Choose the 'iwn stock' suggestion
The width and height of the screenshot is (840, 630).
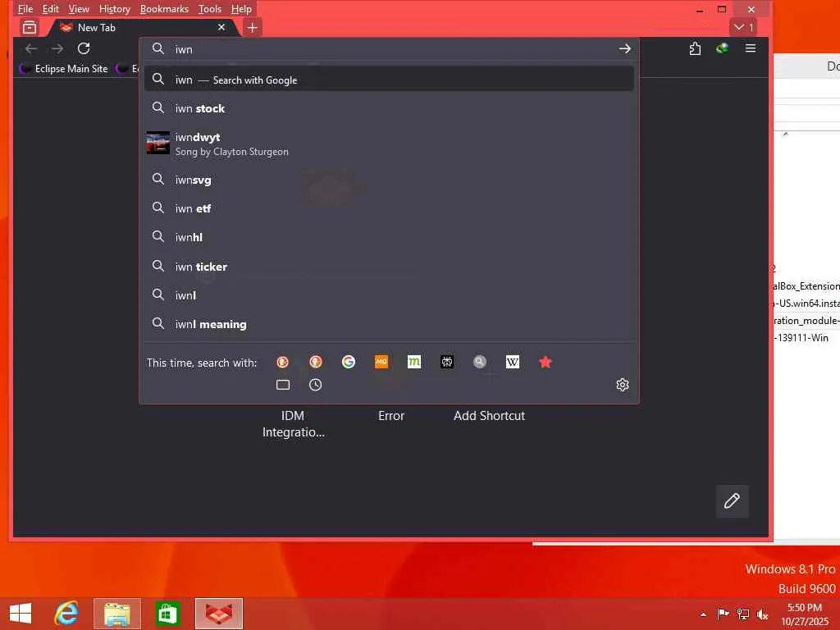[389, 108]
